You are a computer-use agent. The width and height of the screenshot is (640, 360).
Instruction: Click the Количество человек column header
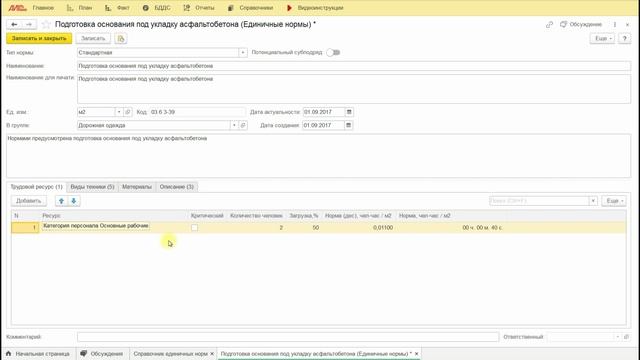click(256, 216)
